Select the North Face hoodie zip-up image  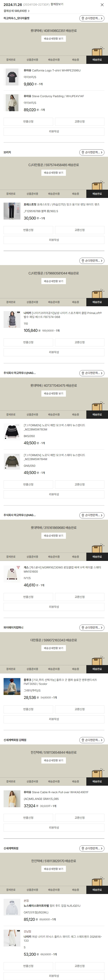click(x=12, y=908)
